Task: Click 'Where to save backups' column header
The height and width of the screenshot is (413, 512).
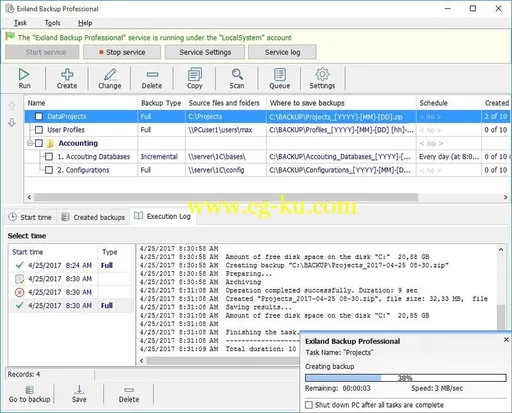Action: point(341,103)
